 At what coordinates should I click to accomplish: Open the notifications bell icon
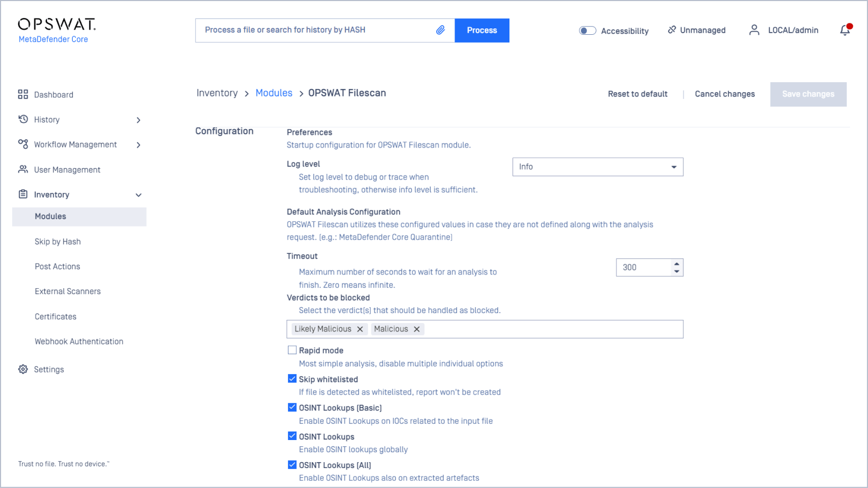point(845,30)
